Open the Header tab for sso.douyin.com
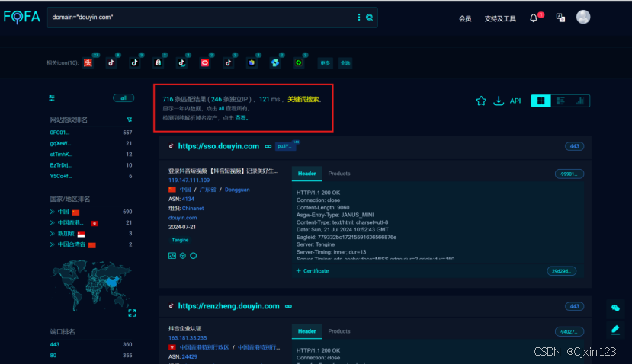 306,174
